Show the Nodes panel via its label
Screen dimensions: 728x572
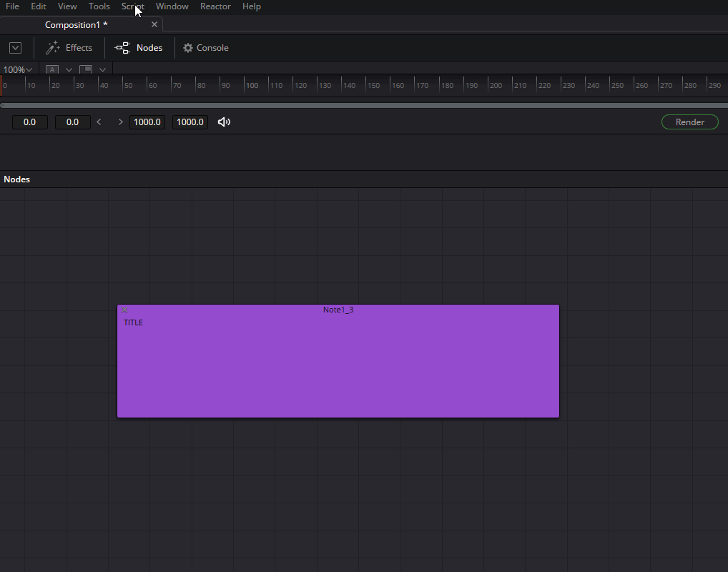click(x=149, y=48)
